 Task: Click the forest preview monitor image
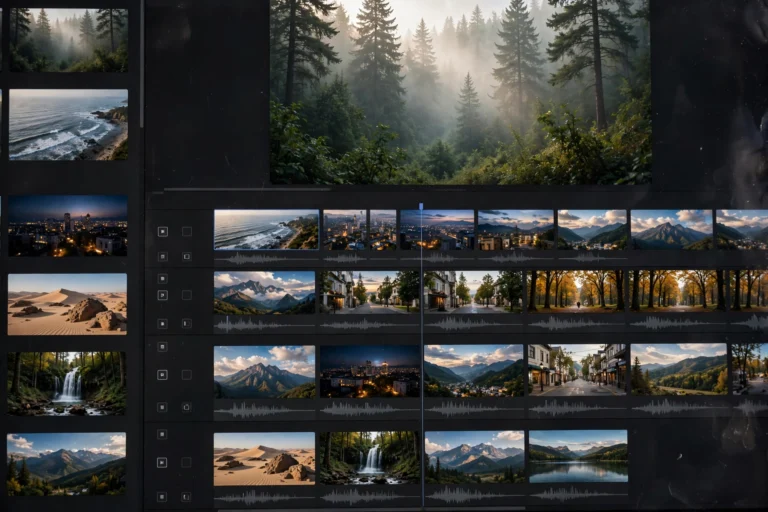coord(460,92)
